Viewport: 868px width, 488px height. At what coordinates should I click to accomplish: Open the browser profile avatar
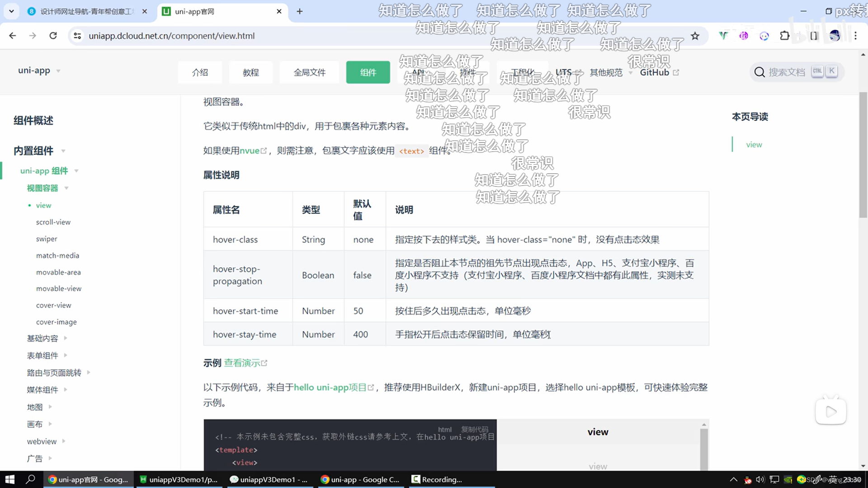pyautogui.click(x=835, y=36)
